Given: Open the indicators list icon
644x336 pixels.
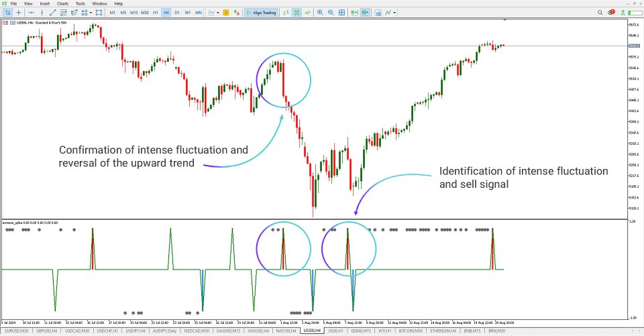Looking at the screenshot, I should (x=388, y=13).
